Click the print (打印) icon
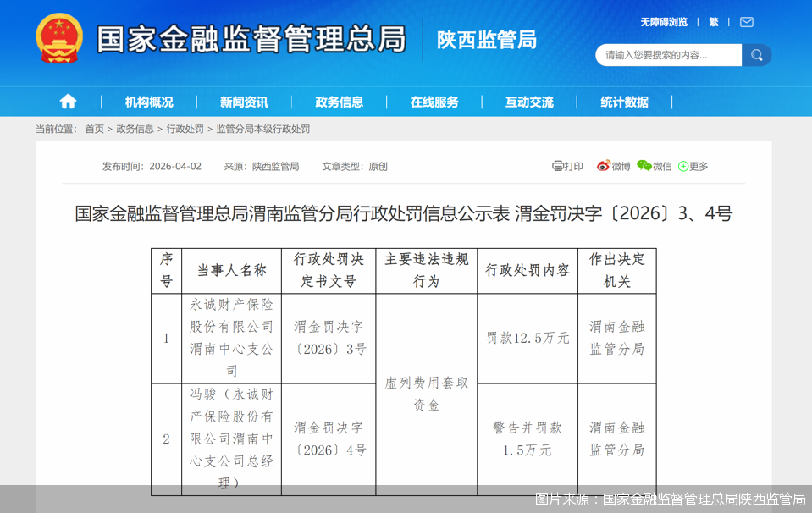The width and height of the screenshot is (812, 513). tap(556, 166)
